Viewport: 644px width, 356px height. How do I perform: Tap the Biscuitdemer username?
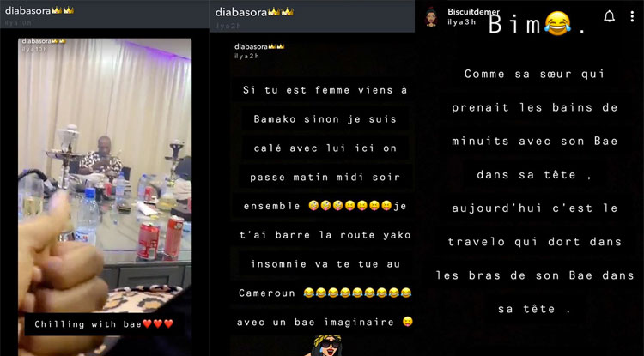coord(473,12)
